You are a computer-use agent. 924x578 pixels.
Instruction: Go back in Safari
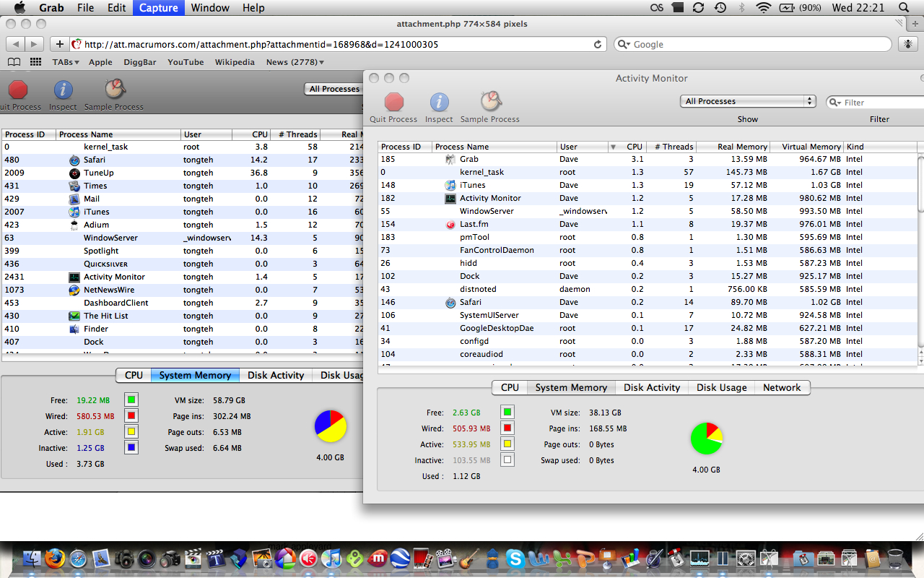click(16, 44)
